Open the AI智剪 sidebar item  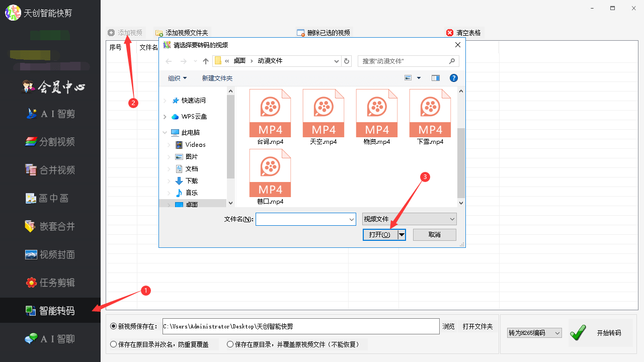point(50,114)
